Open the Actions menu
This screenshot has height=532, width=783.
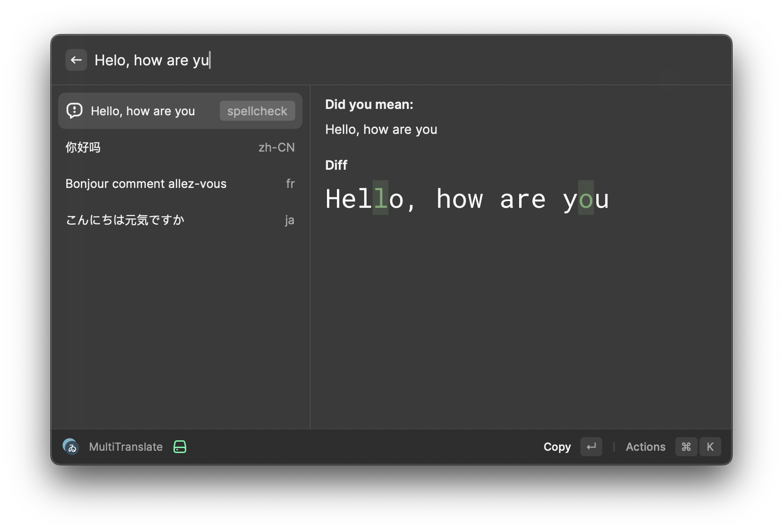click(645, 447)
